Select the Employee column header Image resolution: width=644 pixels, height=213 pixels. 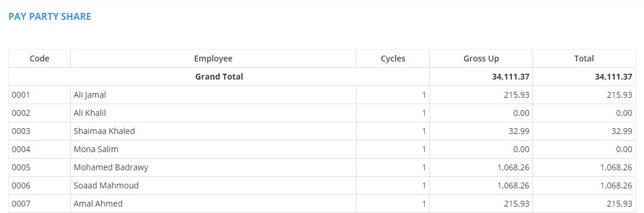[x=213, y=59]
